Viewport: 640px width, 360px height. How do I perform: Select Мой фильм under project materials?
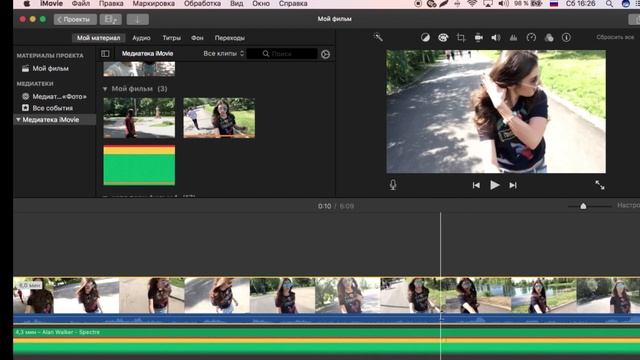tap(51, 69)
